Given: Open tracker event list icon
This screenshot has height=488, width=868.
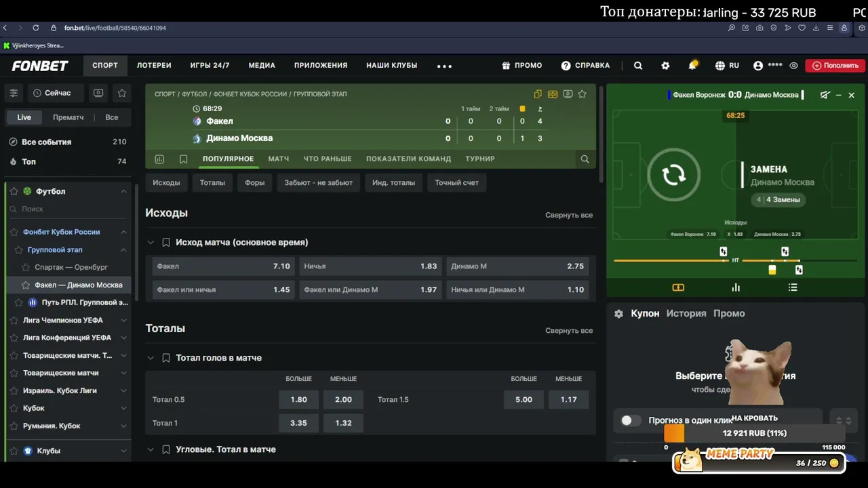Looking at the screenshot, I should pos(793,287).
